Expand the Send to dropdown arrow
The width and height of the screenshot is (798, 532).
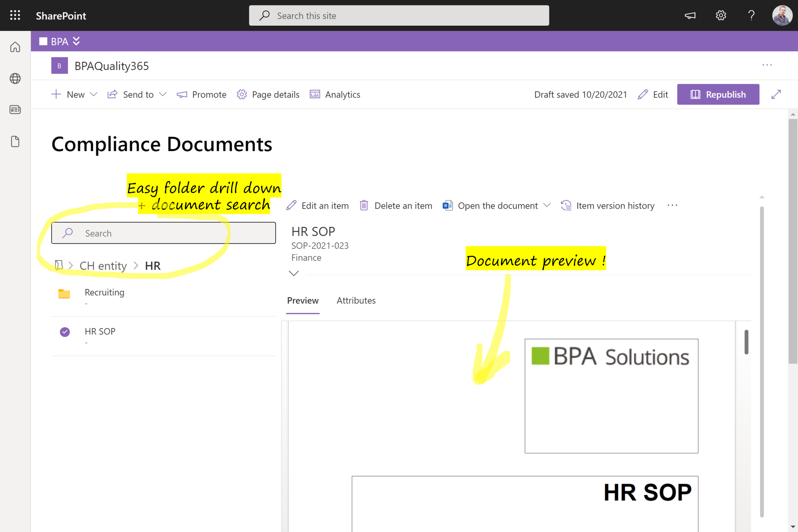tap(163, 94)
